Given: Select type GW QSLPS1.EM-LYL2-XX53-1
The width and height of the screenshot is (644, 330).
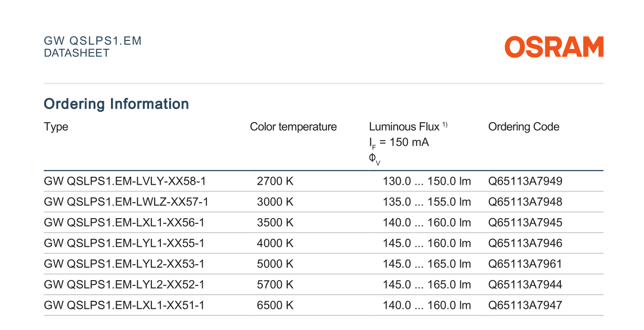Looking at the screenshot, I should (124, 264).
